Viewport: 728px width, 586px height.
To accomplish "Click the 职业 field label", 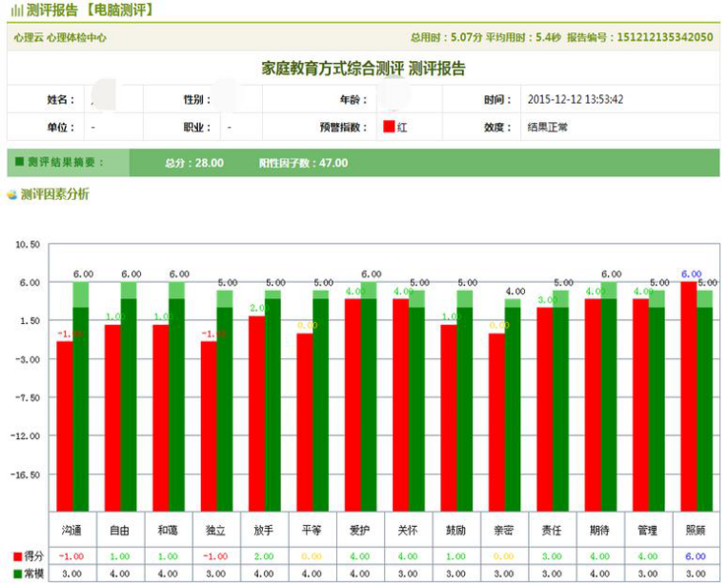I will pyautogui.click(x=197, y=127).
